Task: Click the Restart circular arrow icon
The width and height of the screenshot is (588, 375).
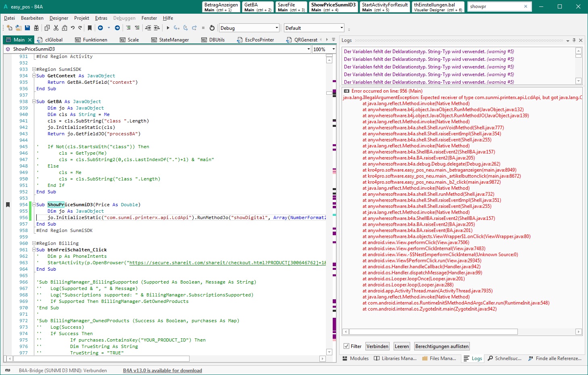Action: (x=212, y=28)
